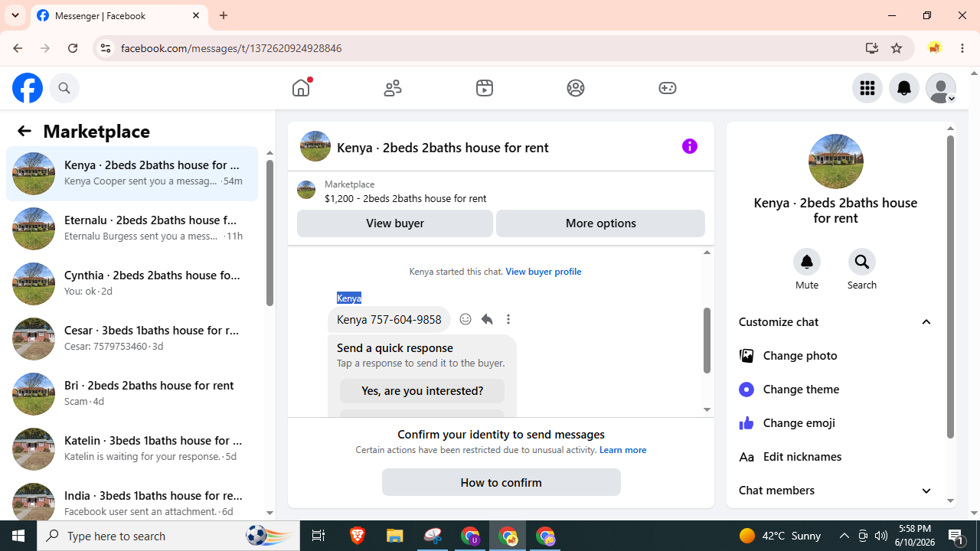Go back in browser history
Screen dimensions: 980x551
click(18, 48)
